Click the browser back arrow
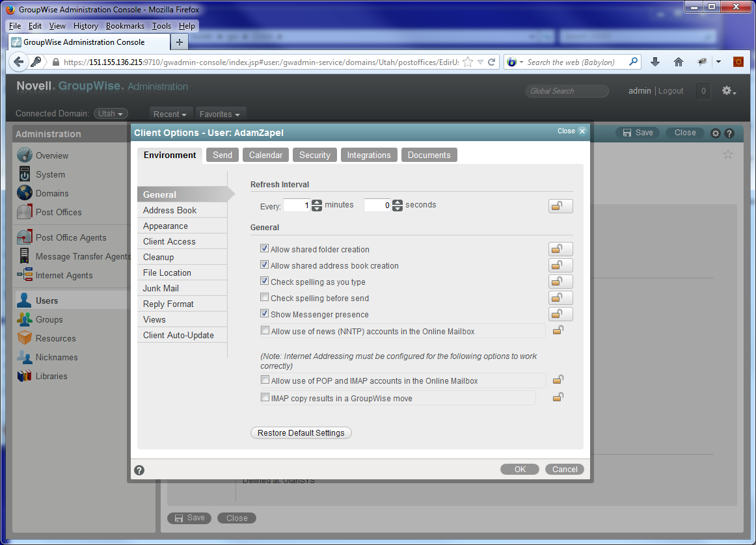 (18, 62)
